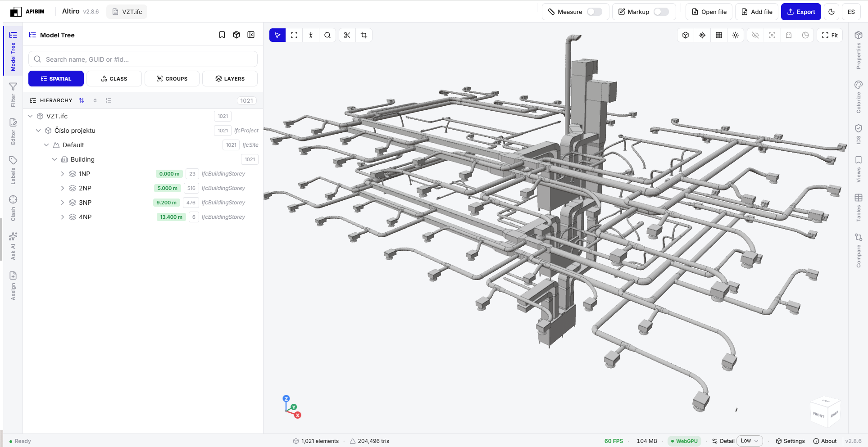Click the target focus icon in viewport
This screenshot has height=447, width=868.
702,35
